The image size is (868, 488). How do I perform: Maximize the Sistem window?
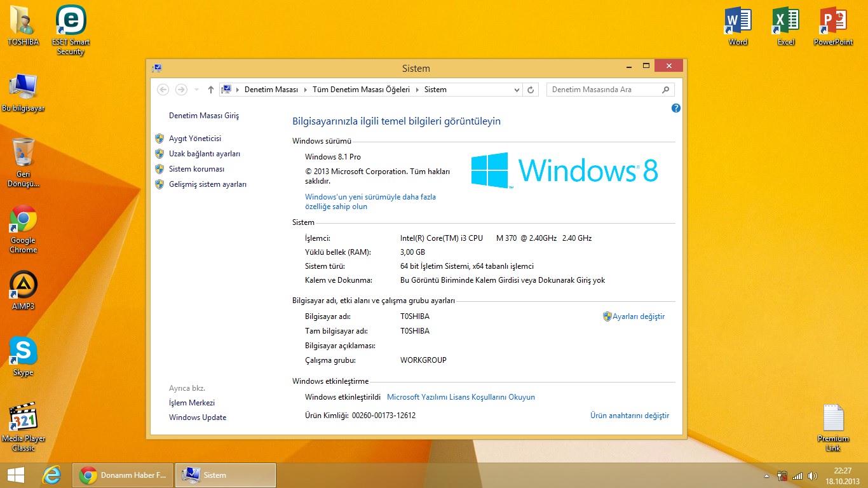point(646,66)
